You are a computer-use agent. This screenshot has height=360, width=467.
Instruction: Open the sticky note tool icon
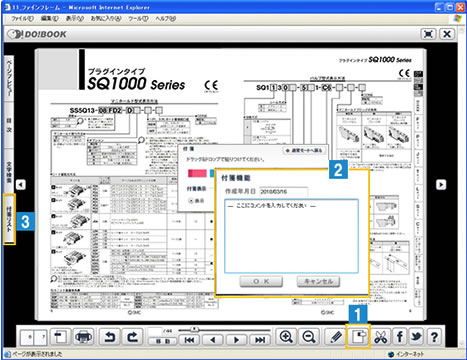[x=358, y=337]
